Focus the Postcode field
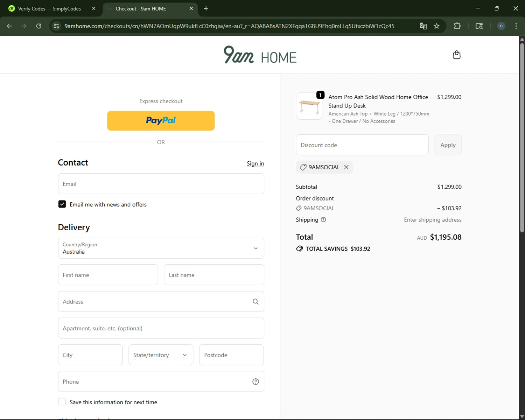The height and width of the screenshot is (420, 525). [231, 355]
